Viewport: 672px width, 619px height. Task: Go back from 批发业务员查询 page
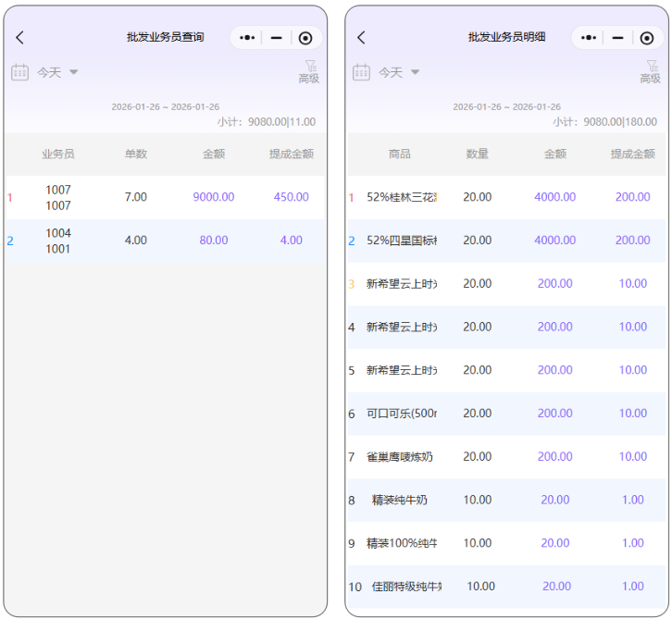coord(20,38)
